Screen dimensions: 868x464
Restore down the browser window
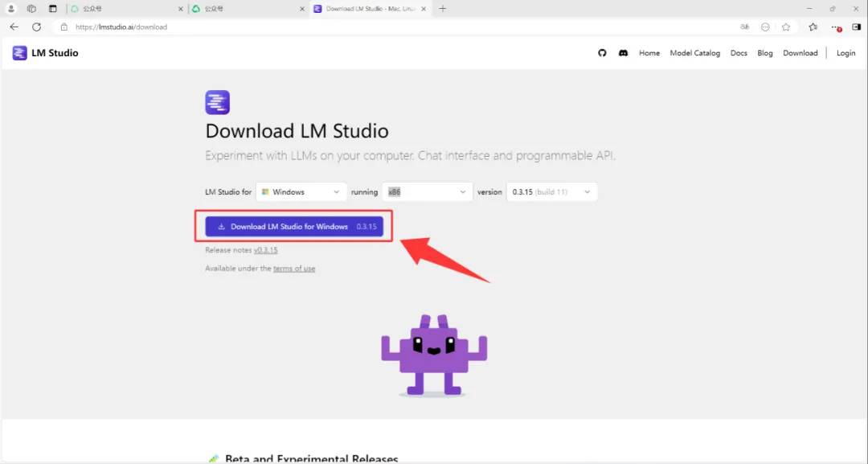833,9
